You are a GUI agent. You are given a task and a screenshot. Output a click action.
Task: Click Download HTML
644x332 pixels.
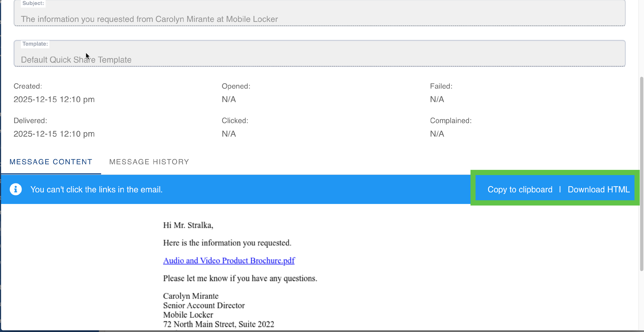[598, 189]
